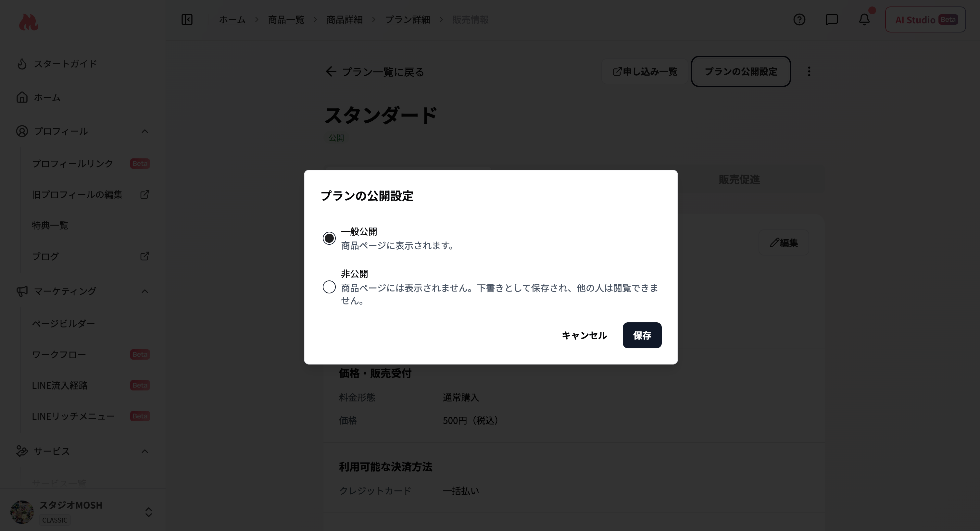The image size is (980, 531).
Task: Open ブログ external link icon
Action: pyautogui.click(x=144, y=256)
